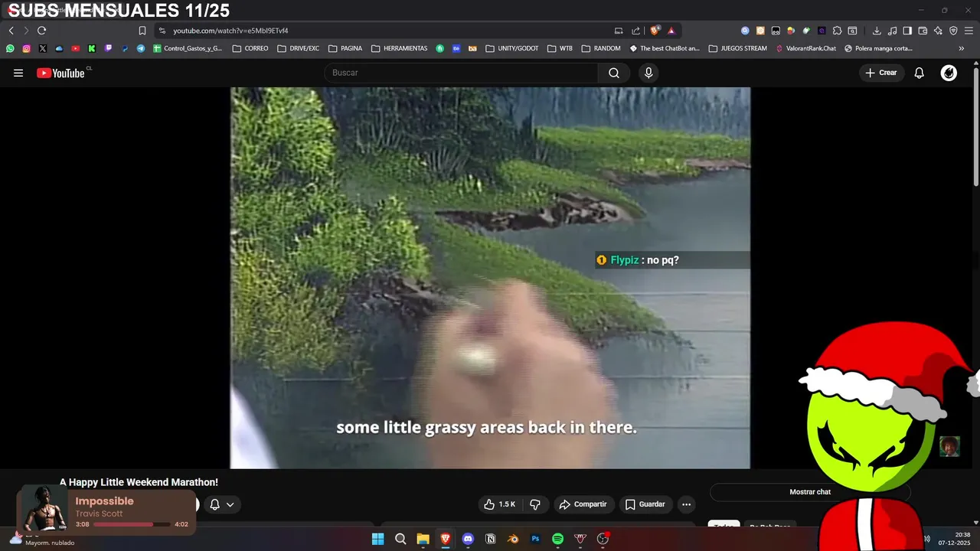The width and height of the screenshot is (980, 551).
Task: Dislike the video with the thumbs-down button
Action: click(x=535, y=504)
